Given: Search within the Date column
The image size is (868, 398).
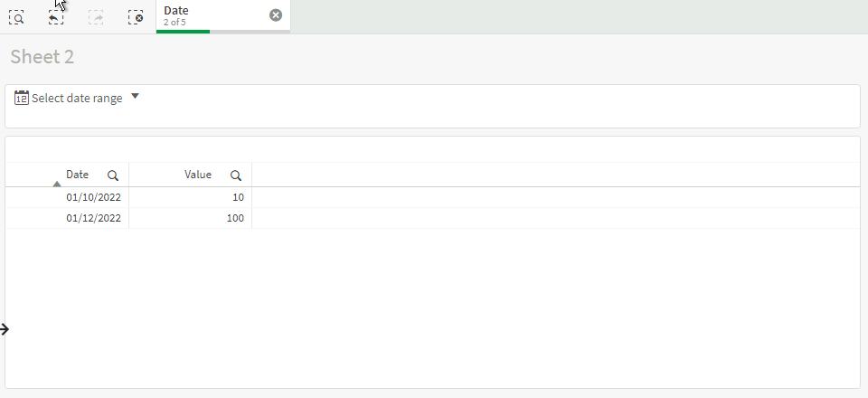Looking at the screenshot, I should [113, 175].
